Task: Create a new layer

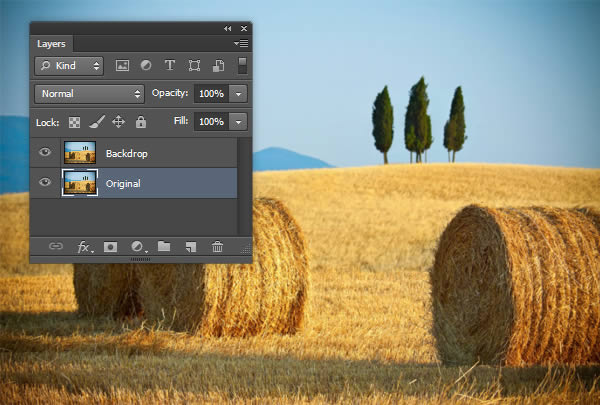Action: coord(191,247)
